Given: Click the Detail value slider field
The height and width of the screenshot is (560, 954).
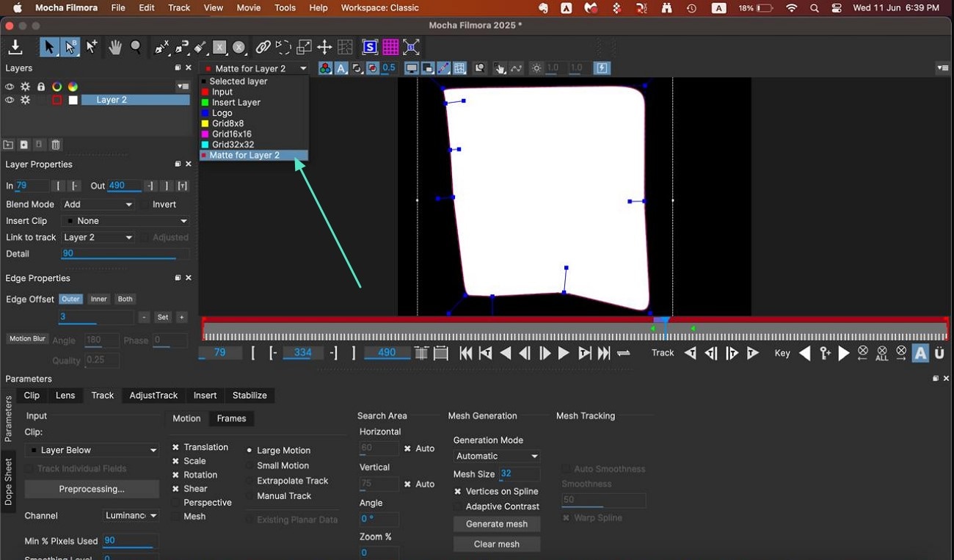Looking at the screenshot, I should tap(125, 254).
